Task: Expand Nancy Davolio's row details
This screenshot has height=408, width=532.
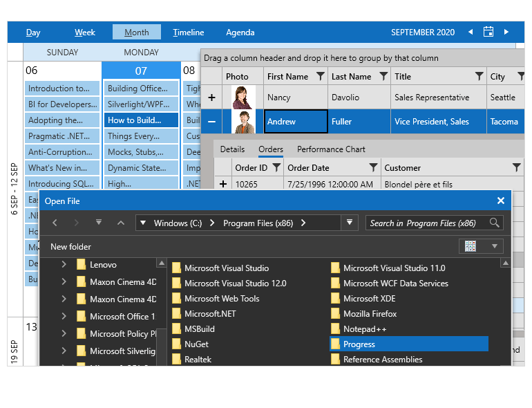Action: click(211, 98)
